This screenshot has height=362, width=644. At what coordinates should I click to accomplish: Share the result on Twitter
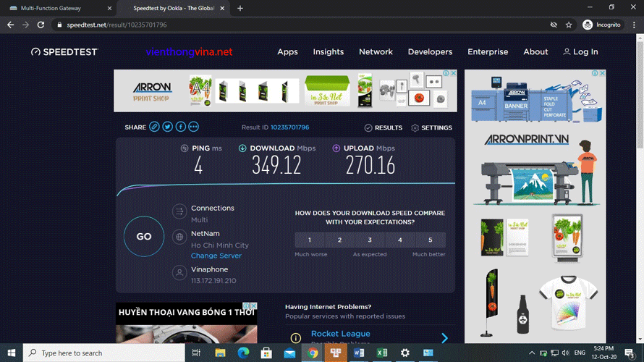pos(167,127)
